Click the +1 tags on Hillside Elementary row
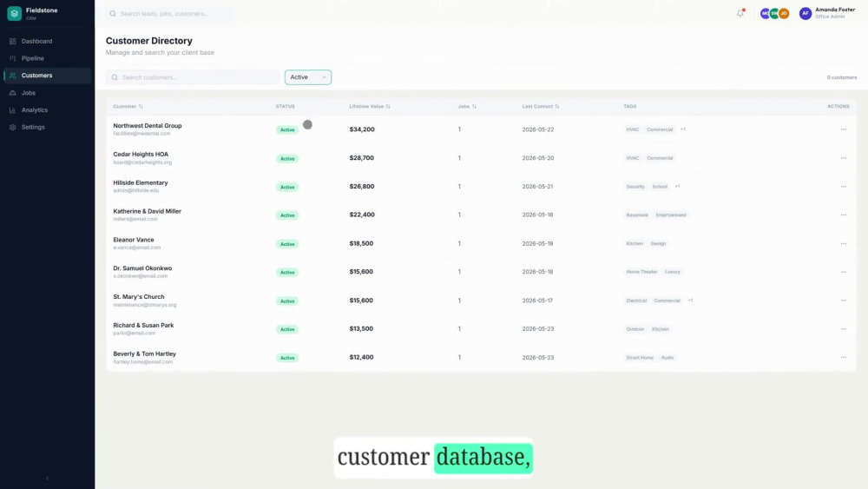 click(x=678, y=187)
